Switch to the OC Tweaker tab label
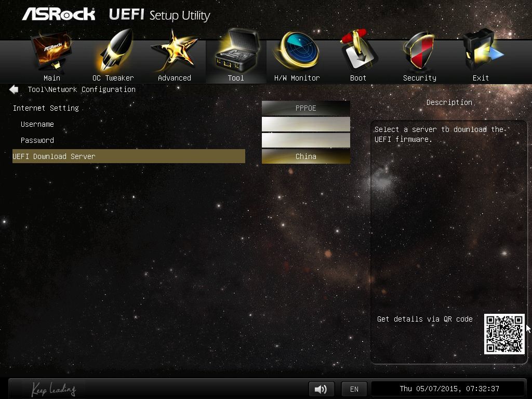The image size is (532, 399). click(x=113, y=78)
